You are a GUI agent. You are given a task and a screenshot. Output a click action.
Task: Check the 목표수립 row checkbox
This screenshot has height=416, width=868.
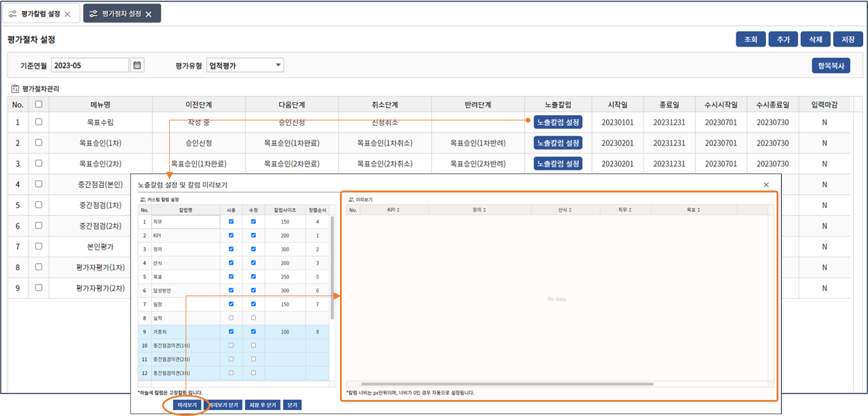click(x=39, y=122)
